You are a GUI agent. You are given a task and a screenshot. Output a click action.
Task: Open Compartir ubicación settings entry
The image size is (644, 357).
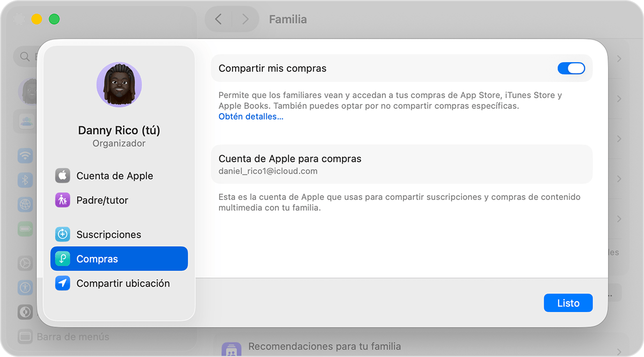tap(123, 283)
